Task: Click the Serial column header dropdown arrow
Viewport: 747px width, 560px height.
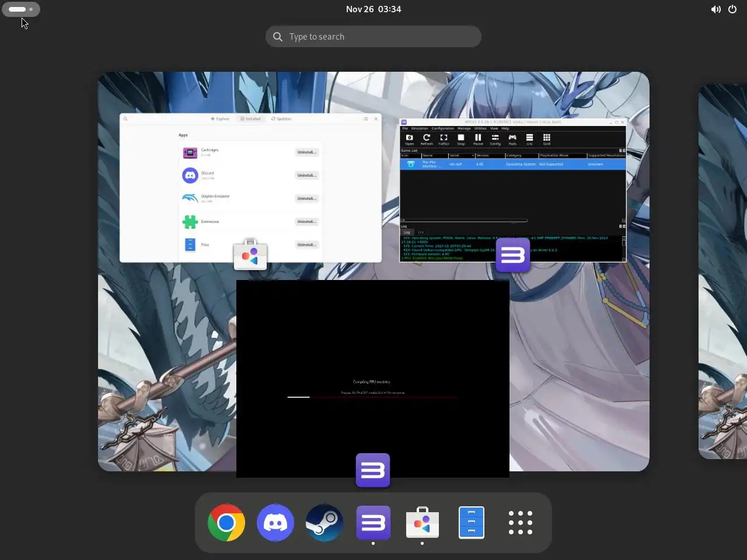Action: (x=473, y=156)
